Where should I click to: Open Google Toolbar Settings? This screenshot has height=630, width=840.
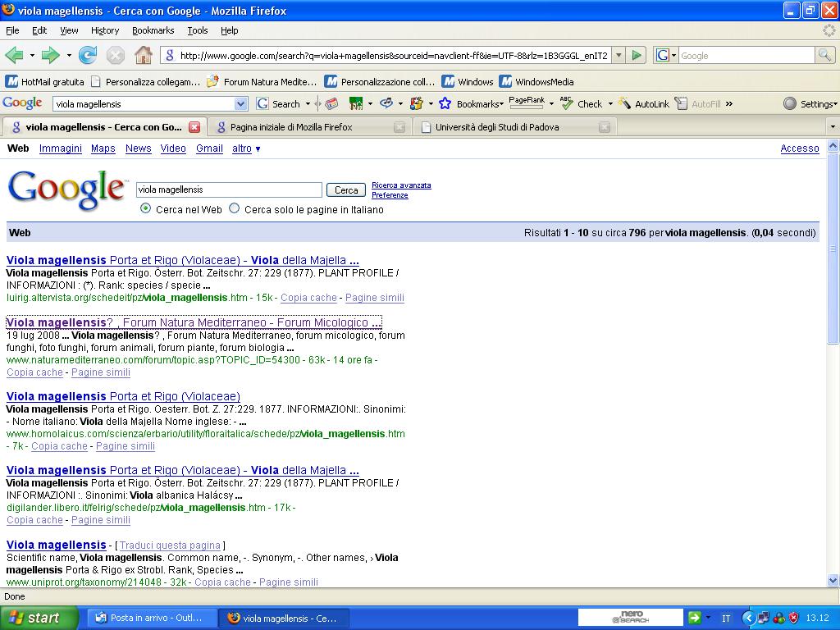[x=810, y=104]
